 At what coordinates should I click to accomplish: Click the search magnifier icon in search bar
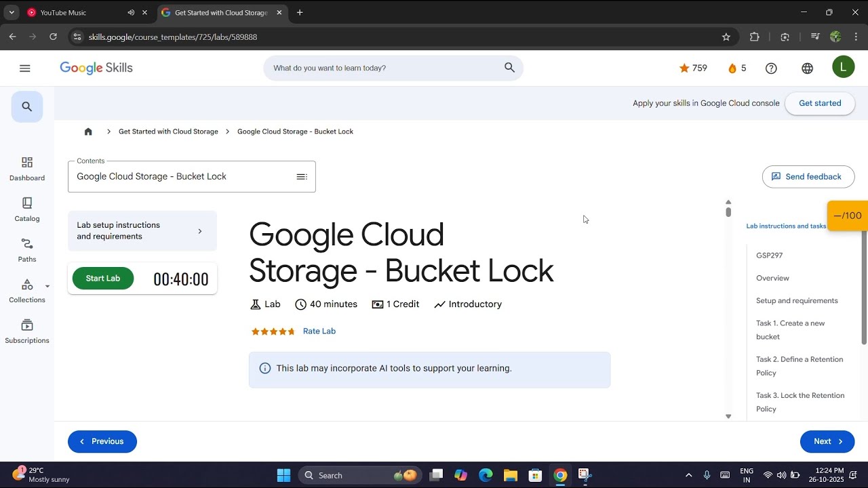pyautogui.click(x=509, y=68)
